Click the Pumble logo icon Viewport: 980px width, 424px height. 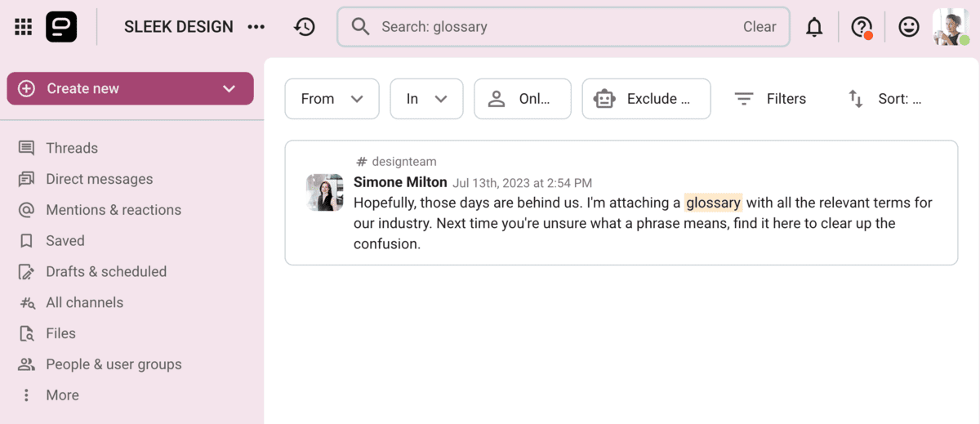62,27
